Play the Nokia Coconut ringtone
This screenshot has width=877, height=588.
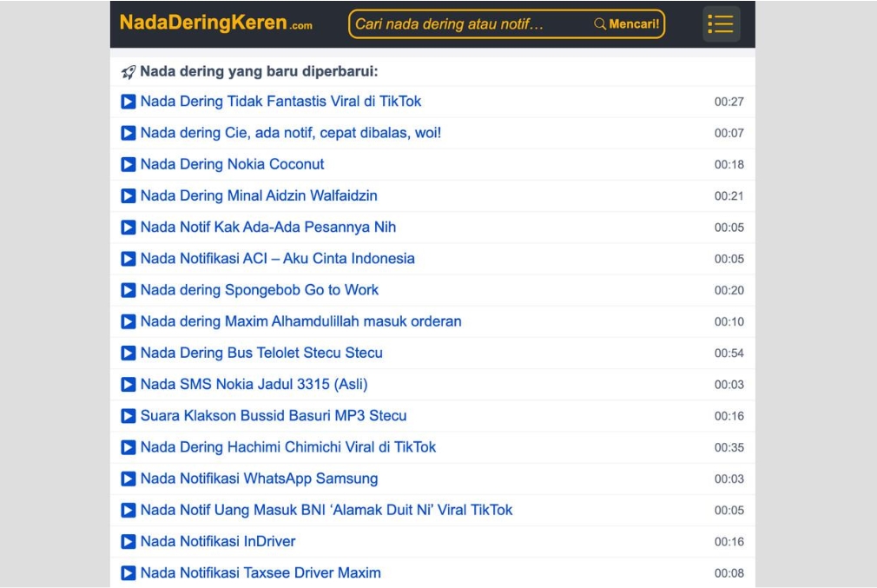pyautogui.click(x=129, y=164)
